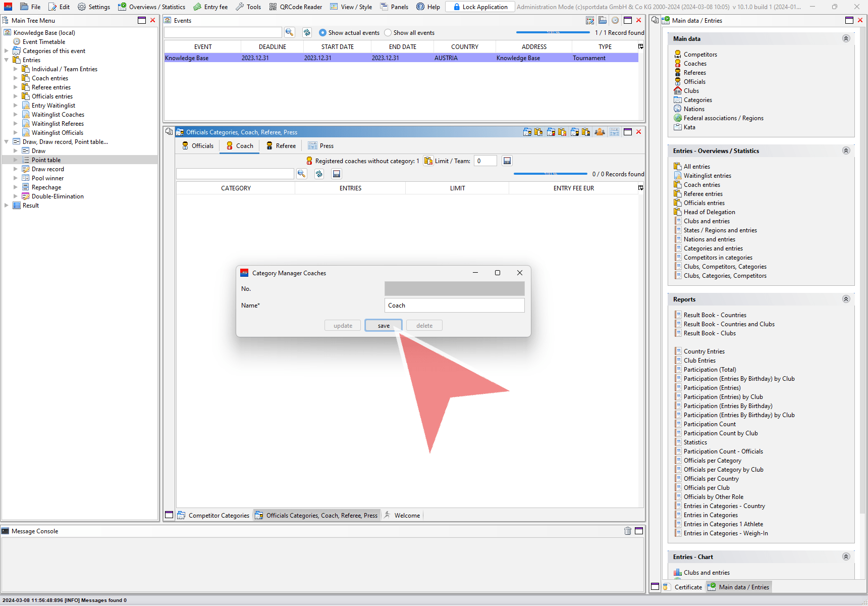
Task: Open the Competitors main data link
Action: click(x=700, y=55)
